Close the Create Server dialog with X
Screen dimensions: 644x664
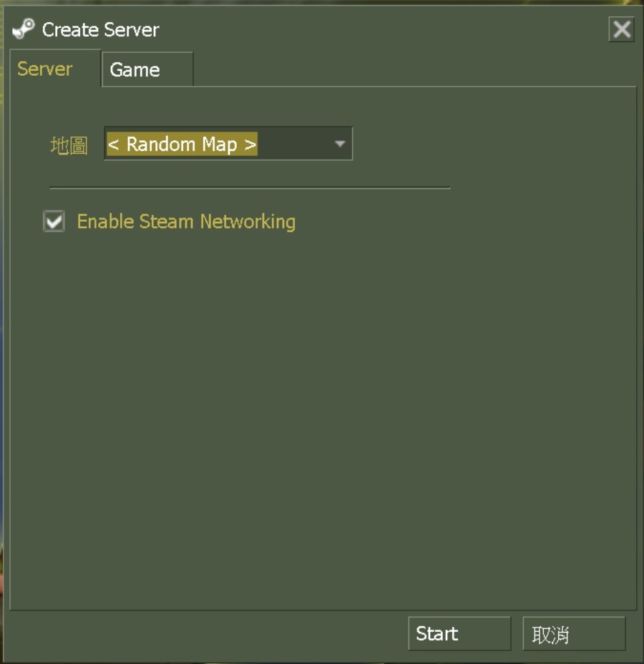[x=621, y=29]
